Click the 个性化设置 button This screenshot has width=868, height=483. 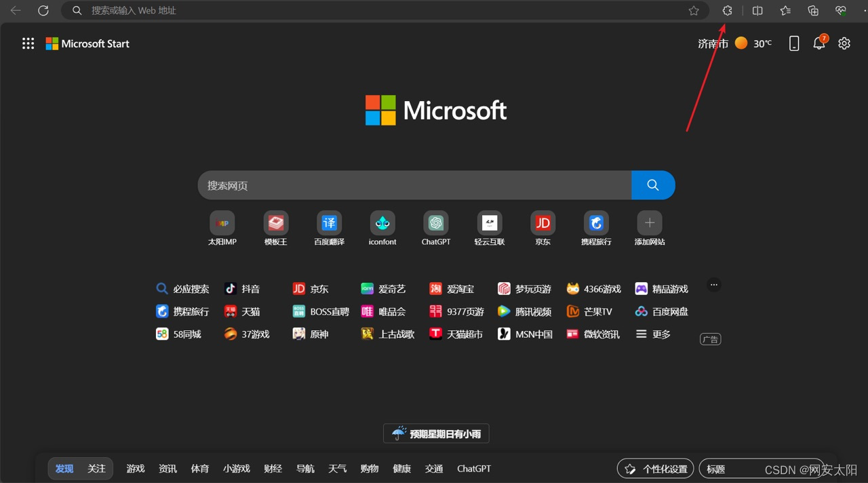tap(656, 469)
